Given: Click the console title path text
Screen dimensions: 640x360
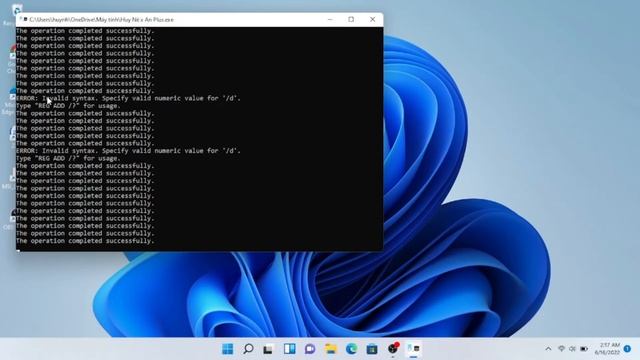Looking at the screenshot, I should pos(102,20).
